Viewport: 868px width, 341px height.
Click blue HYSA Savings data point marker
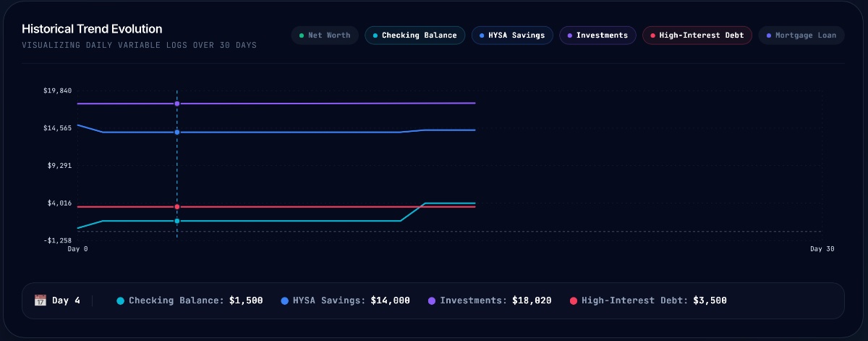[x=177, y=132]
